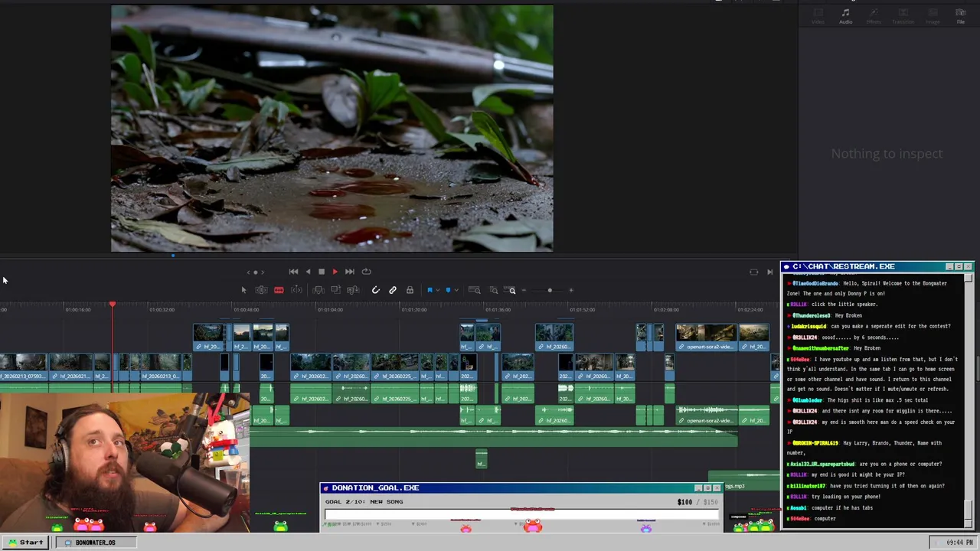Switch to the File inspector tab
The height and width of the screenshot is (551, 980).
point(960,16)
